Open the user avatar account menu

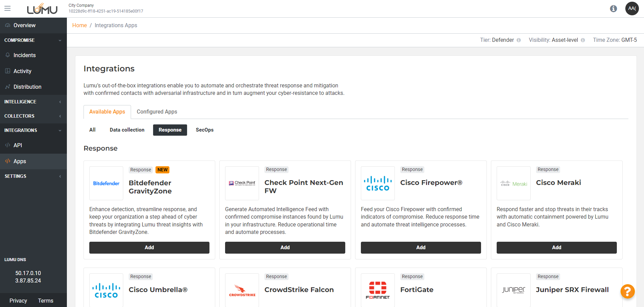point(632,8)
